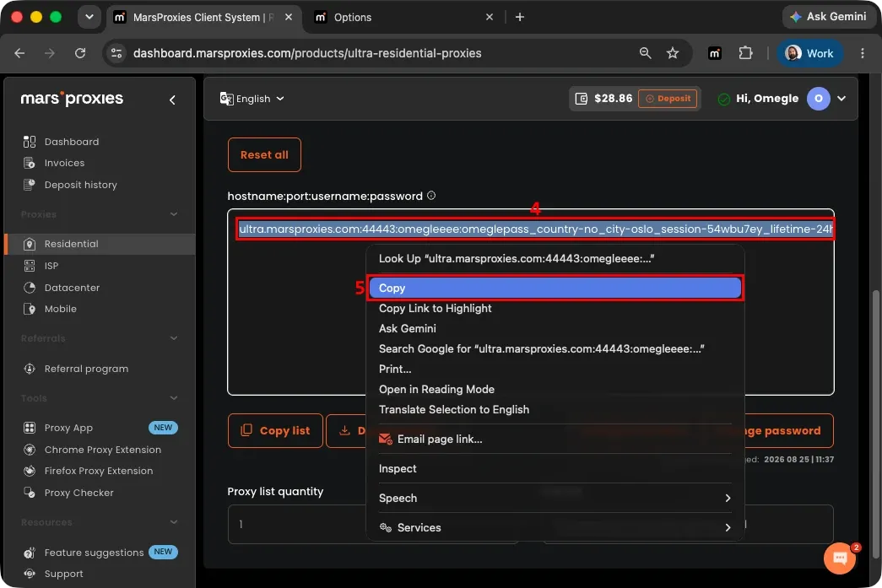The image size is (882, 588).
Task: Open the tab search dropdown arrow
Action: click(89, 17)
